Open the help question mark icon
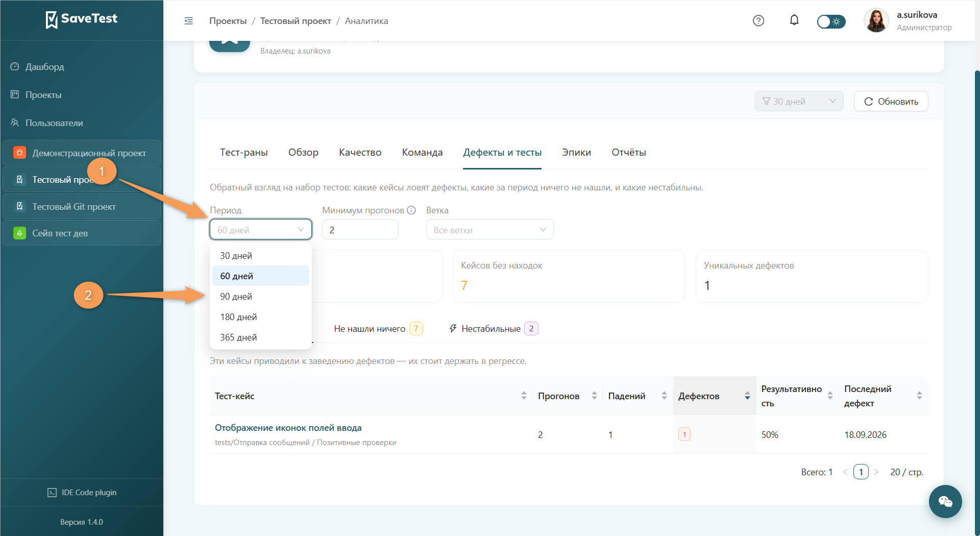980x536 pixels. [758, 21]
